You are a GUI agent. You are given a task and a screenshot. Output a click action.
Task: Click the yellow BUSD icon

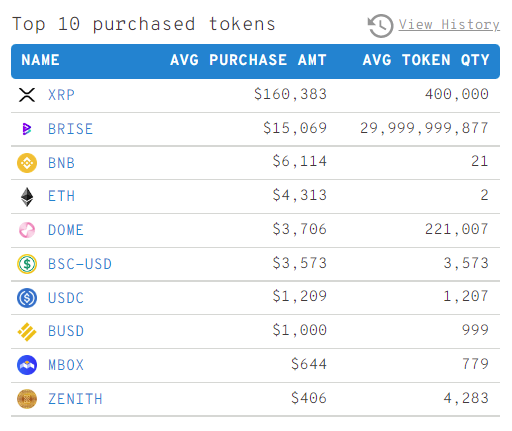coord(27,332)
